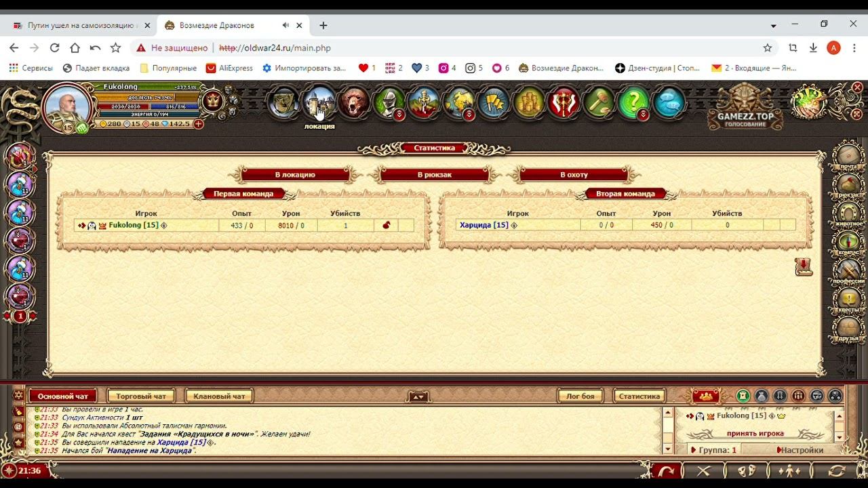Open the Статистика tab in chat bar
The image size is (868, 488).
pyautogui.click(x=639, y=396)
